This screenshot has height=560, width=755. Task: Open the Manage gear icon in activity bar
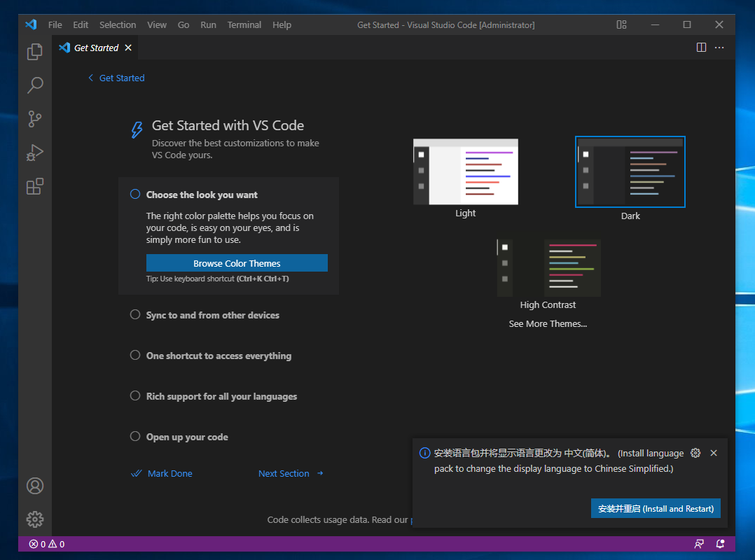[x=35, y=519]
